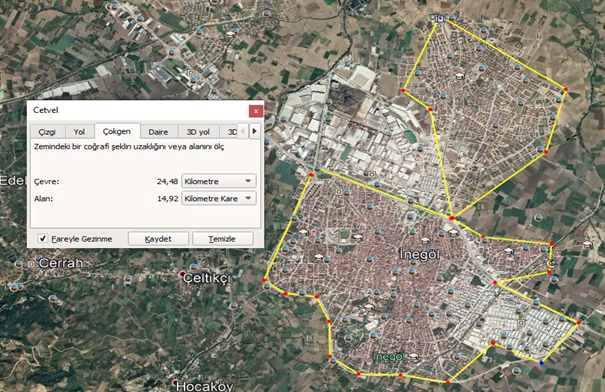Click the topmost polygon vertex photo icon
This screenshot has width=605, height=392.
(440, 19)
